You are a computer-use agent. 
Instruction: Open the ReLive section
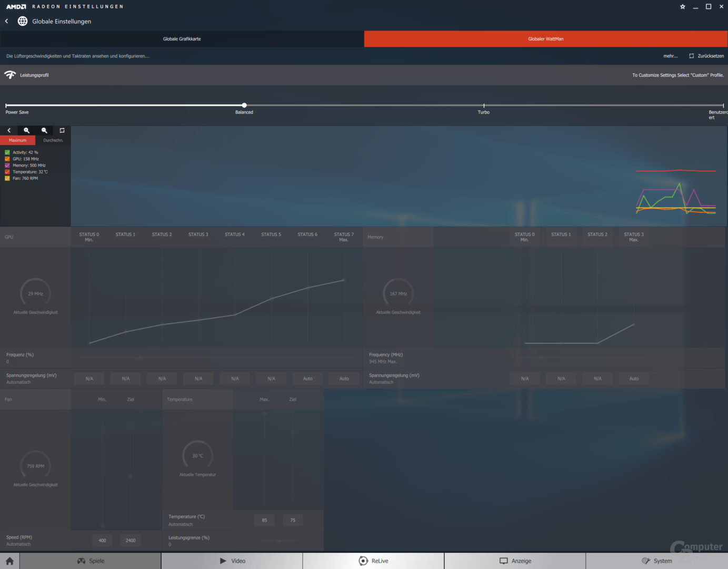(374, 561)
